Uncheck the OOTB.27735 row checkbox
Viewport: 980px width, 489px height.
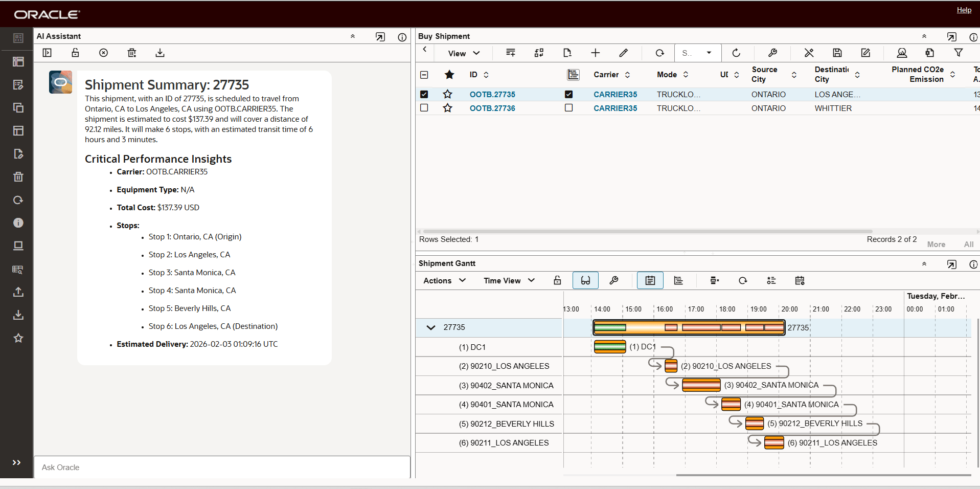(x=424, y=94)
